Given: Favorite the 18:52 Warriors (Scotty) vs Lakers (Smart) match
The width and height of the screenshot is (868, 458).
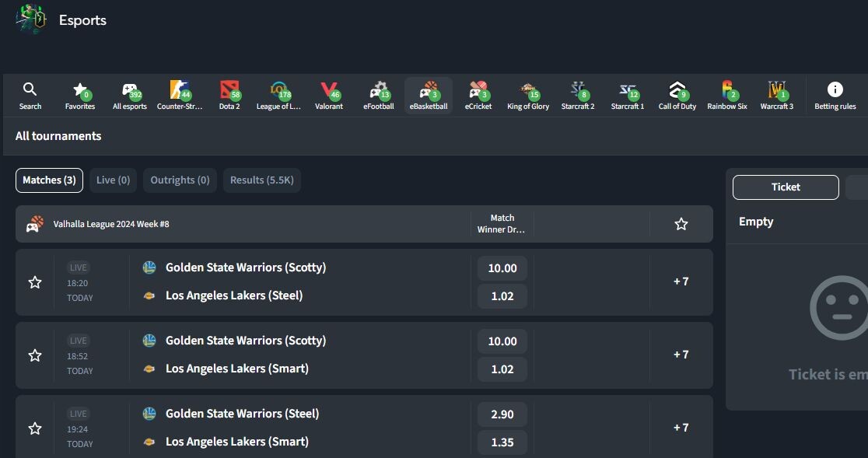Looking at the screenshot, I should pos(35,355).
